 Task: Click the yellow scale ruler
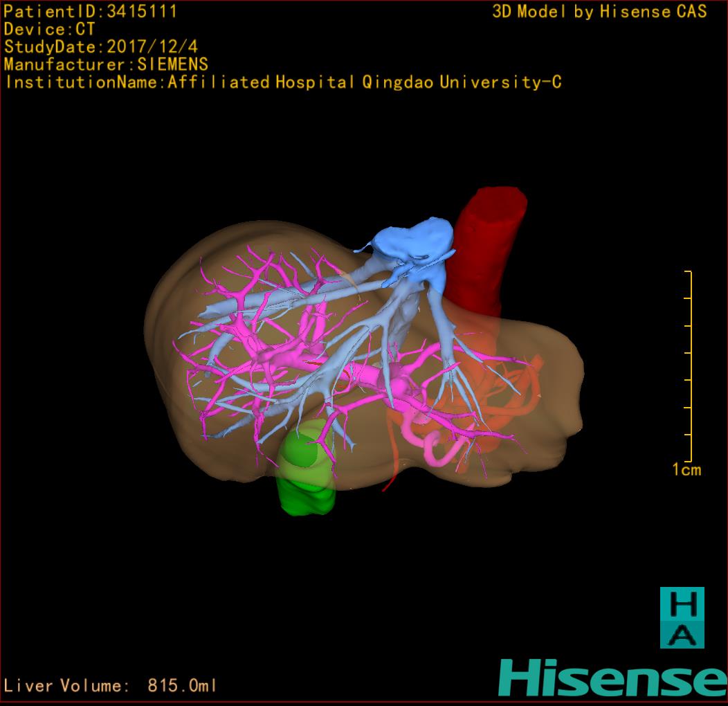coord(689,366)
